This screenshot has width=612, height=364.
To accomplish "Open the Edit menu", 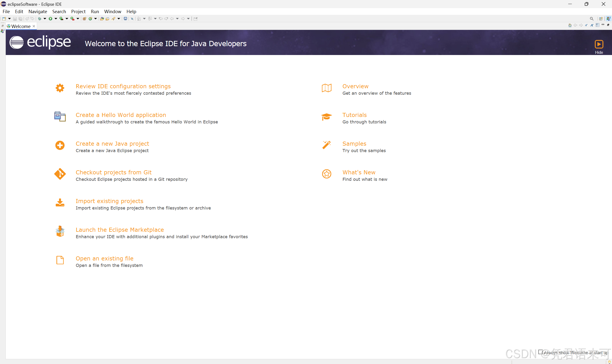I will pos(19,11).
